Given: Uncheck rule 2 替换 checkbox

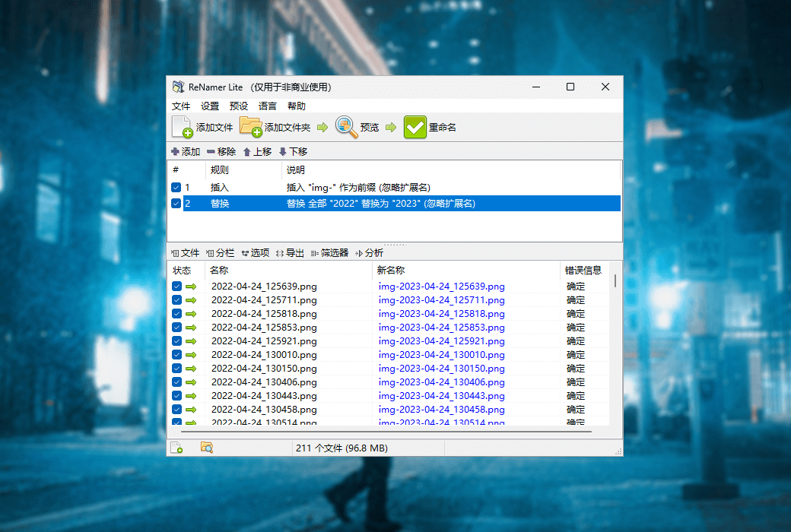Looking at the screenshot, I should click(176, 204).
